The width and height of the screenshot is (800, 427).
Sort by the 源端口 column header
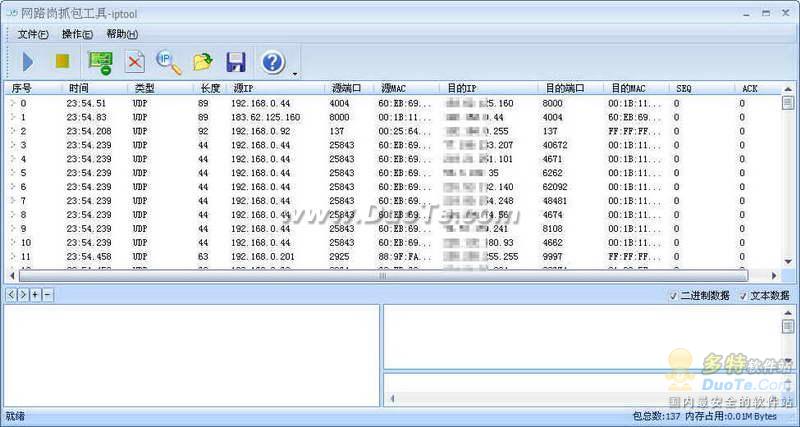pos(349,89)
